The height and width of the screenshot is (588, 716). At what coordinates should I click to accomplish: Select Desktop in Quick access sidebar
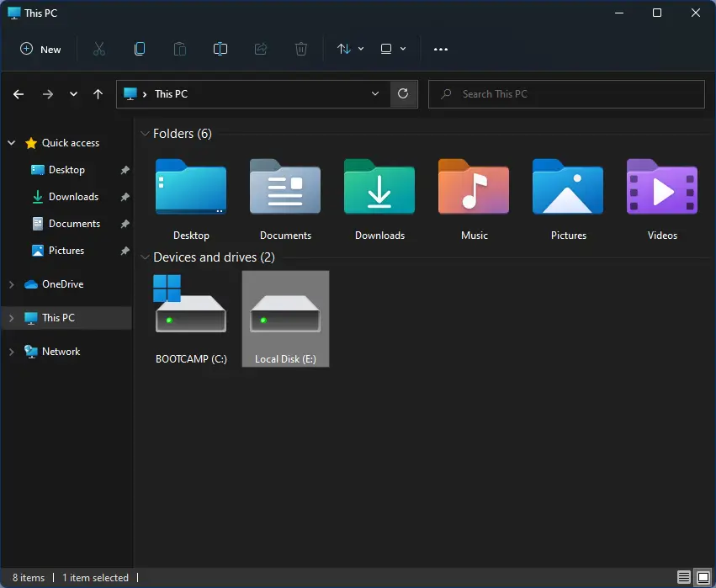[x=66, y=170]
